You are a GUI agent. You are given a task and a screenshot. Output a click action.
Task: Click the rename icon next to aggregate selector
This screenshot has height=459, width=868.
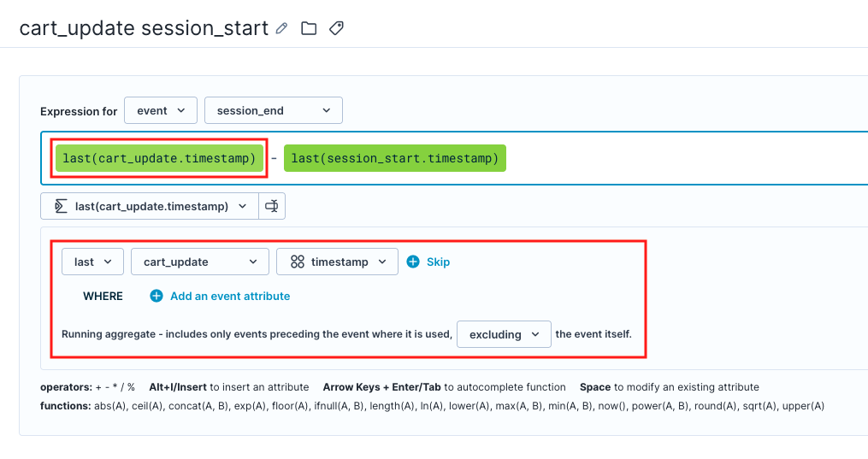pyautogui.click(x=272, y=206)
